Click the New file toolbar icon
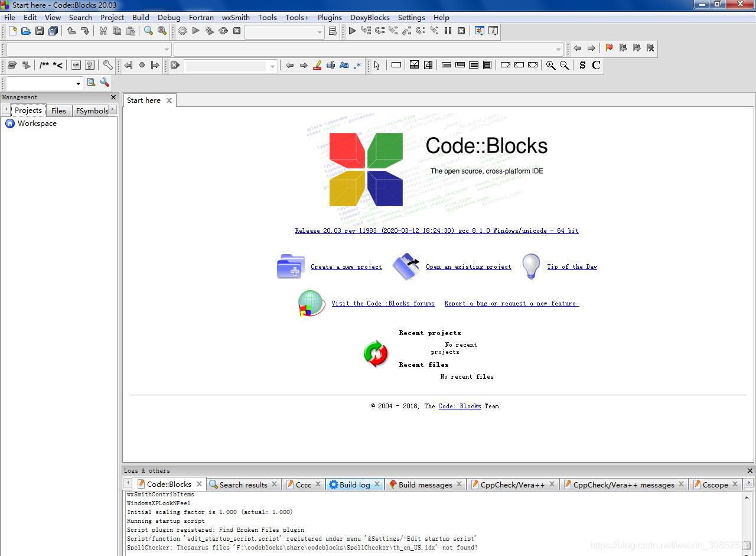The height and width of the screenshot is (556, 756). (x=12, y=31)
